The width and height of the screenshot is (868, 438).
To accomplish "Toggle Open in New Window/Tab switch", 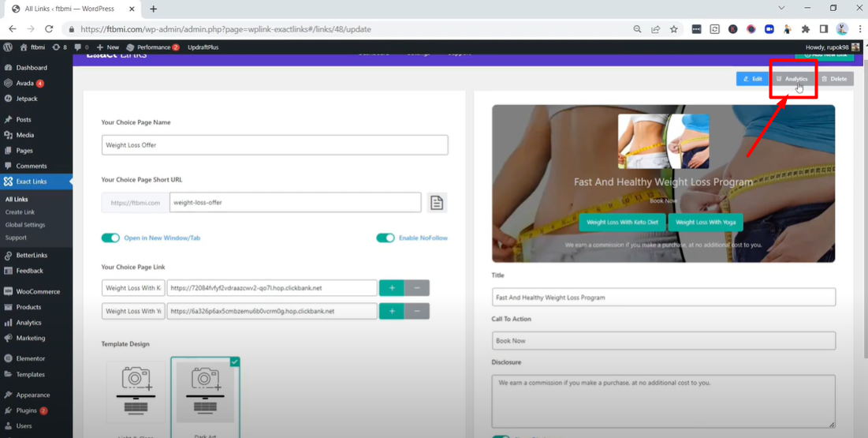I will pyautogui.click(x=110, y=238).
